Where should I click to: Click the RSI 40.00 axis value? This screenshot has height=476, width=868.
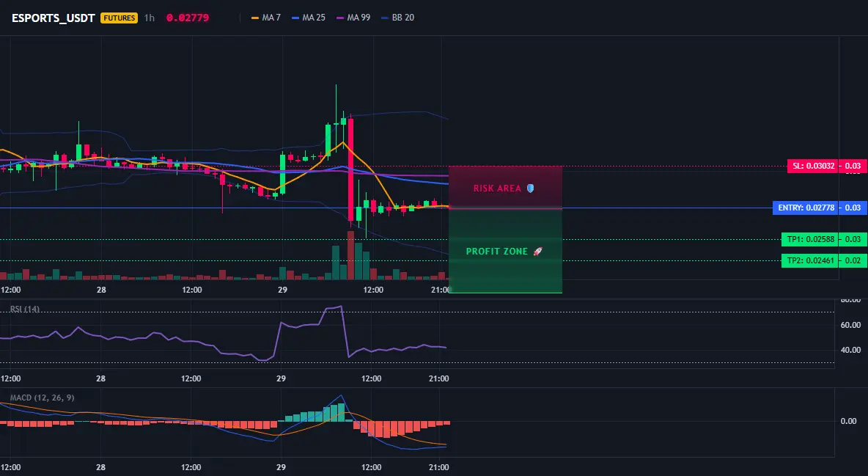point(851,350)
